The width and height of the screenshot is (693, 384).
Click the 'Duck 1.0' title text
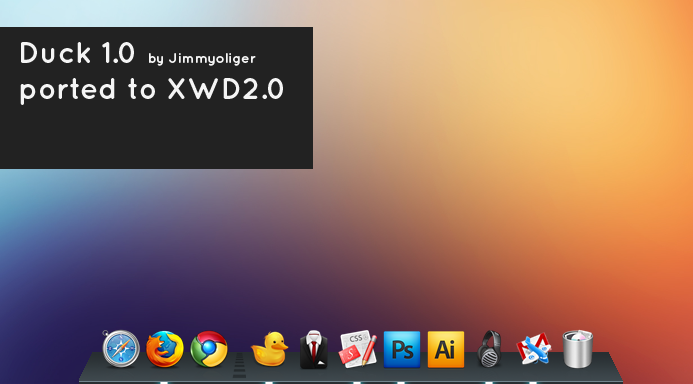point(77,53)
